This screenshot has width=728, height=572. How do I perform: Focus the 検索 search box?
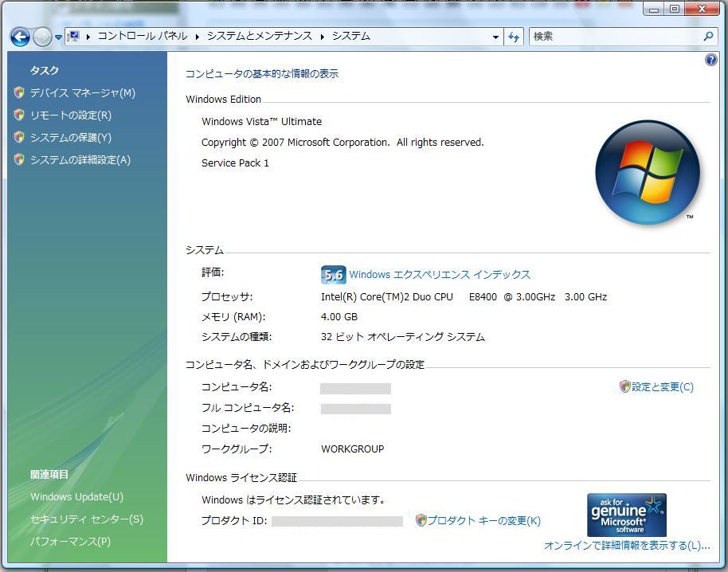click(x=615, y=36)
